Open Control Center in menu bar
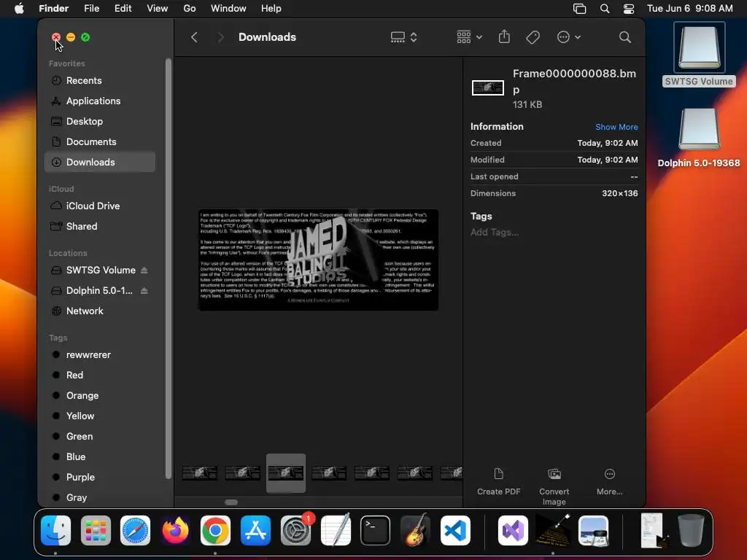Image resolution: width=747 pixels, height=560 pixels. [x=629, y=9]
